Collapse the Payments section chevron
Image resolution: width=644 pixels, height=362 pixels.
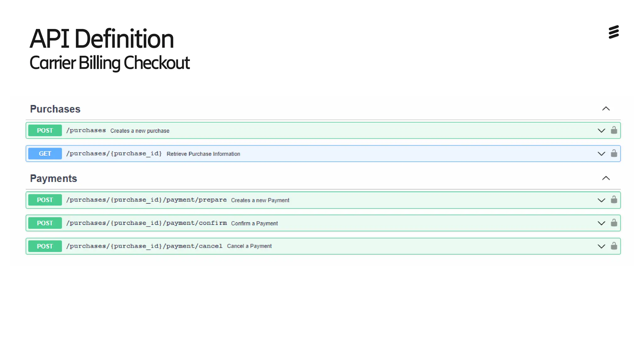pyautogui.click(x=606, y=178)
